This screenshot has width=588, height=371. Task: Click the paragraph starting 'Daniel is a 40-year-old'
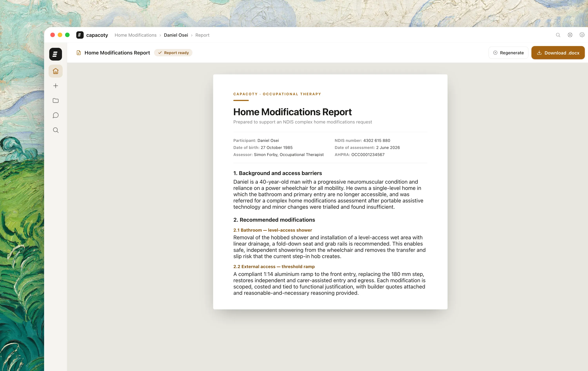tap(328, 194)
